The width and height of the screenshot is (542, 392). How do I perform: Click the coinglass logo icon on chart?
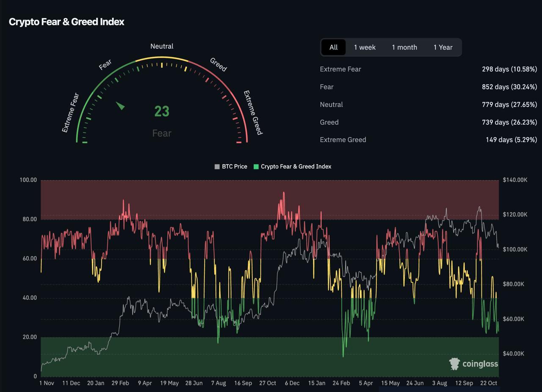pos(455,364)
